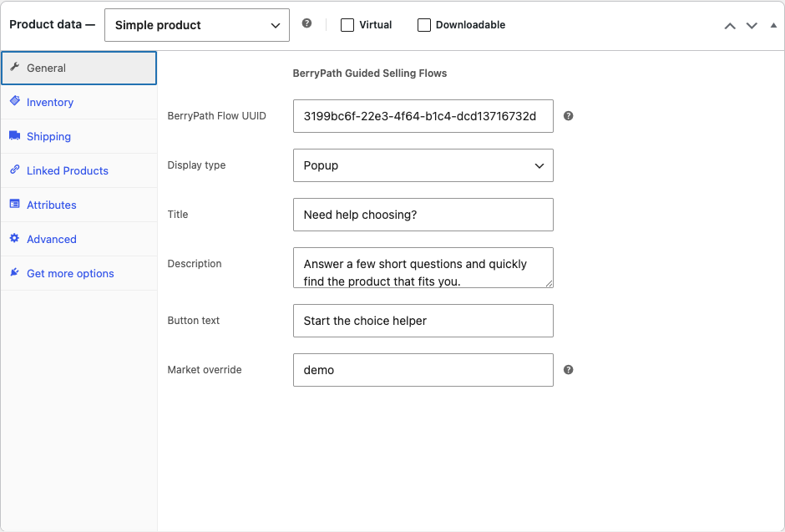Click into the Description textarea
Screen dimensions: 785x532
tap(423, 268)
